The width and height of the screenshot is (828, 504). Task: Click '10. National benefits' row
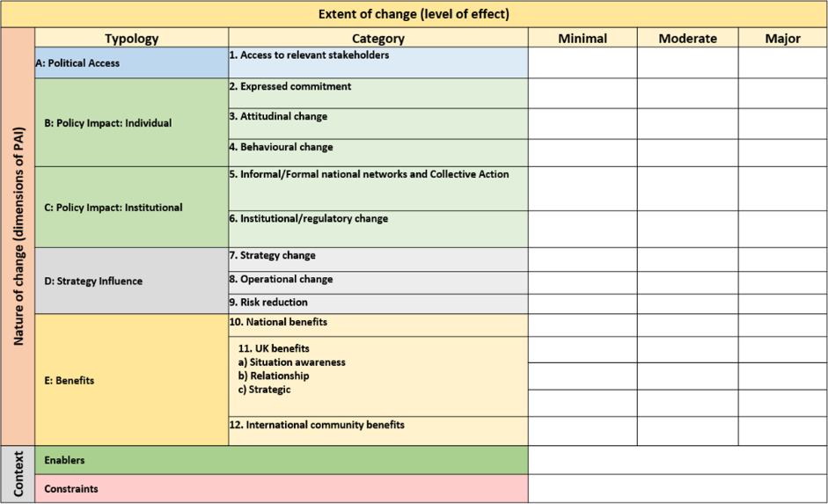378,325
